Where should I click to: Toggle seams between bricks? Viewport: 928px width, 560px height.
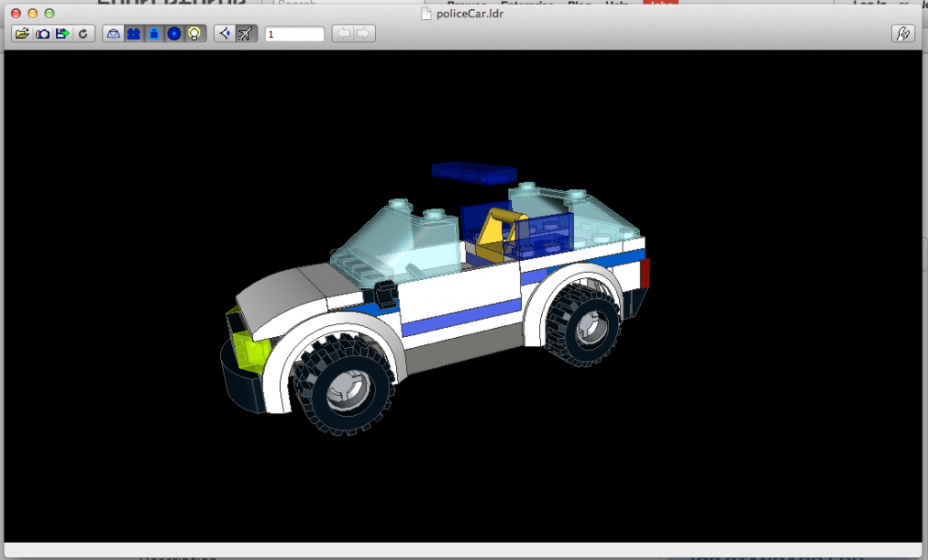(134, 34)
